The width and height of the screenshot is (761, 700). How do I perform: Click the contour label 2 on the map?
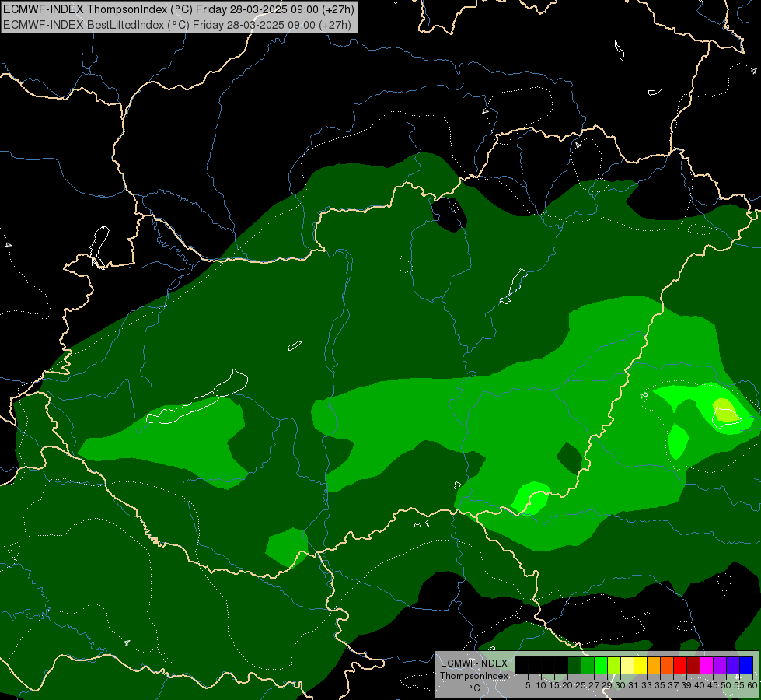(x=644, y=395)
